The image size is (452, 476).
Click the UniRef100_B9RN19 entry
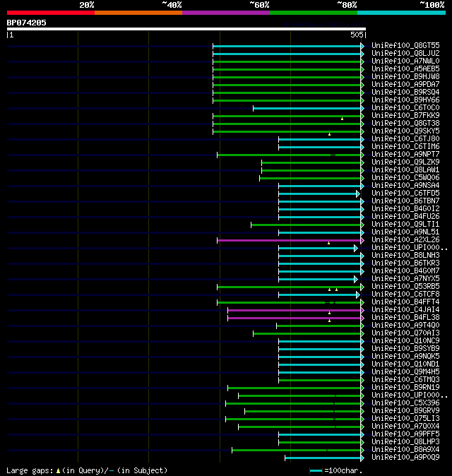pos(405,387)
